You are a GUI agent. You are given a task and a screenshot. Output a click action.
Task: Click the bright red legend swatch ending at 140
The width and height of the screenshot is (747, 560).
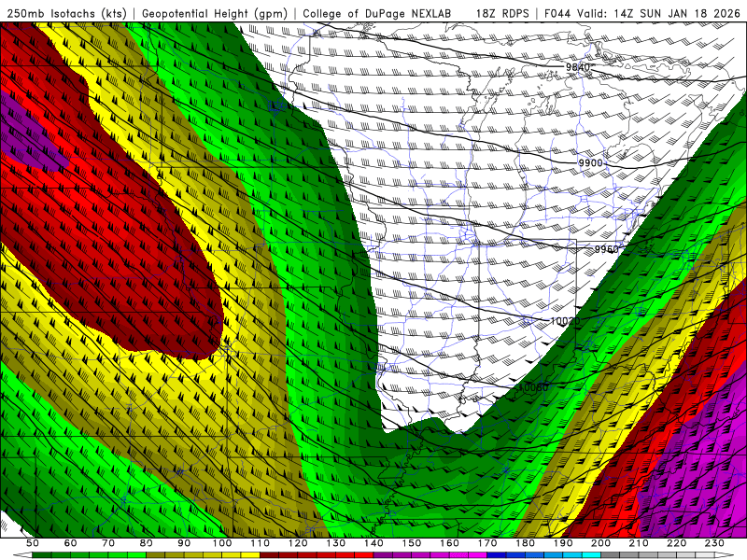[x=364, y=555]
